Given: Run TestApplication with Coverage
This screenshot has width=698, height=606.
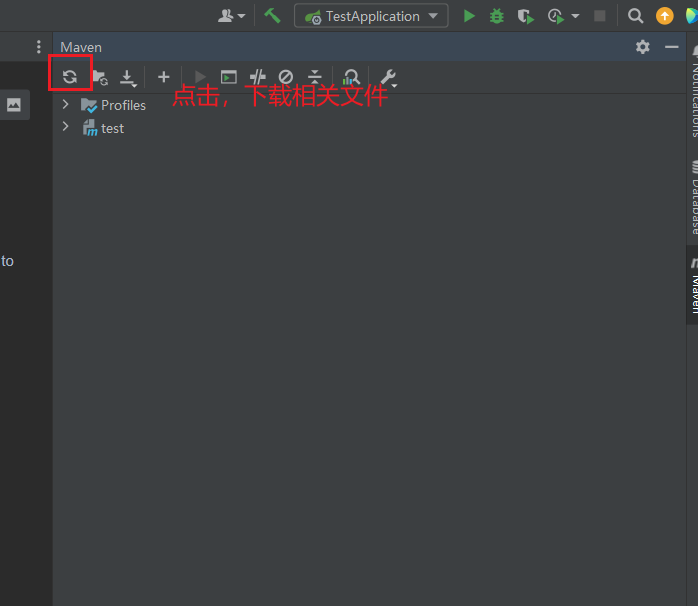Looking at the screenshot, I should pos(525,16).
